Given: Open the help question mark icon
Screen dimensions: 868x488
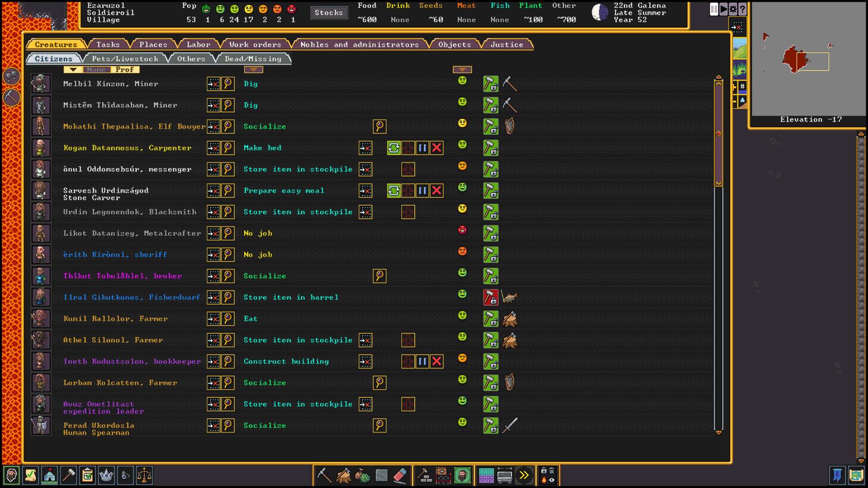Looking at the screenshot, I should pos(742,9).
